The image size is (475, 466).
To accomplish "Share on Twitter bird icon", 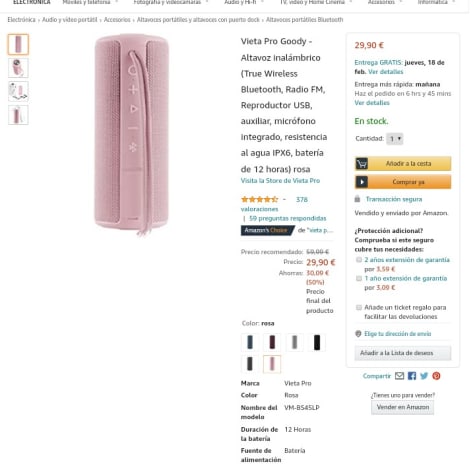I will (x=424, y=376).
